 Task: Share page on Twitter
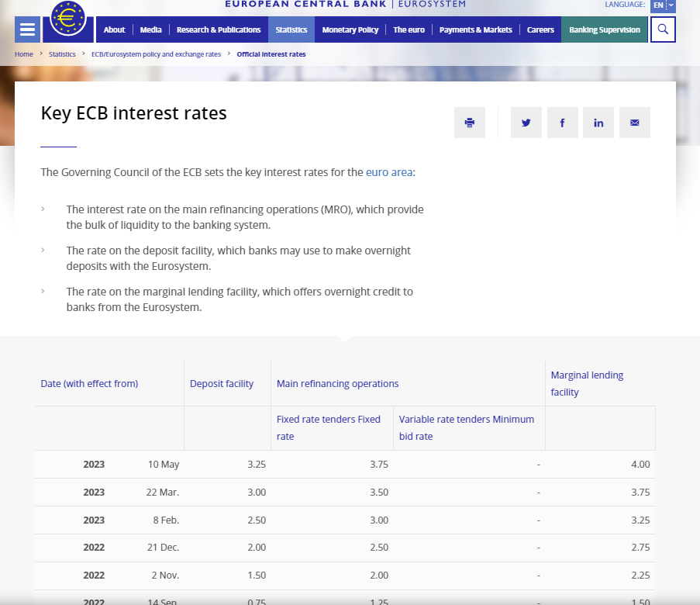click(x=526, y=123)
